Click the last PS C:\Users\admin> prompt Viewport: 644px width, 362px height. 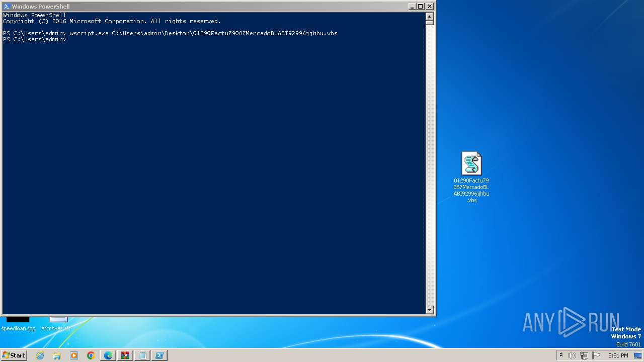pos(34,39)
